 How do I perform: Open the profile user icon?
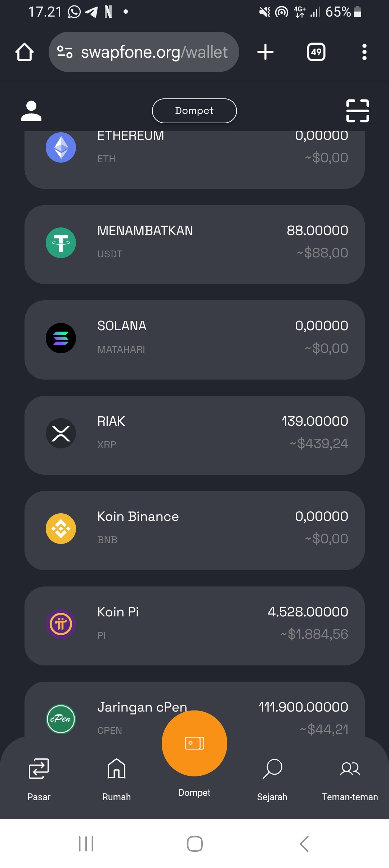tap(31, 111)
